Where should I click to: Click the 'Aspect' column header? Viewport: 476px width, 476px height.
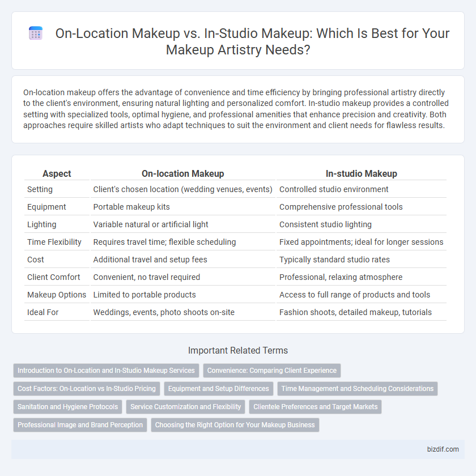pos(57,173)
